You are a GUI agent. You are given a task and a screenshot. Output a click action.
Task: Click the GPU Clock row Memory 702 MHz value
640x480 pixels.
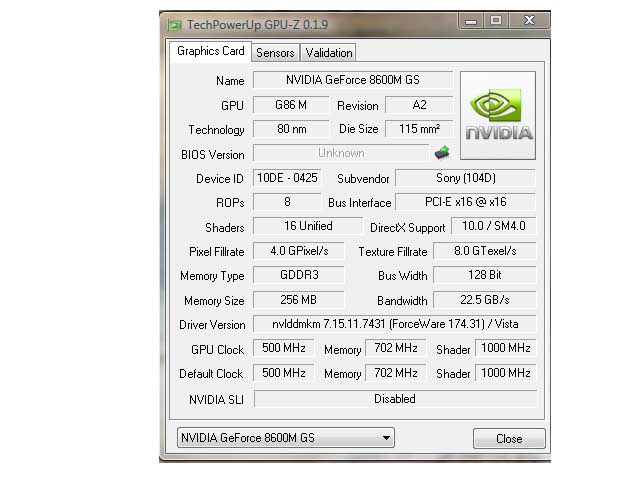point(396,348)
